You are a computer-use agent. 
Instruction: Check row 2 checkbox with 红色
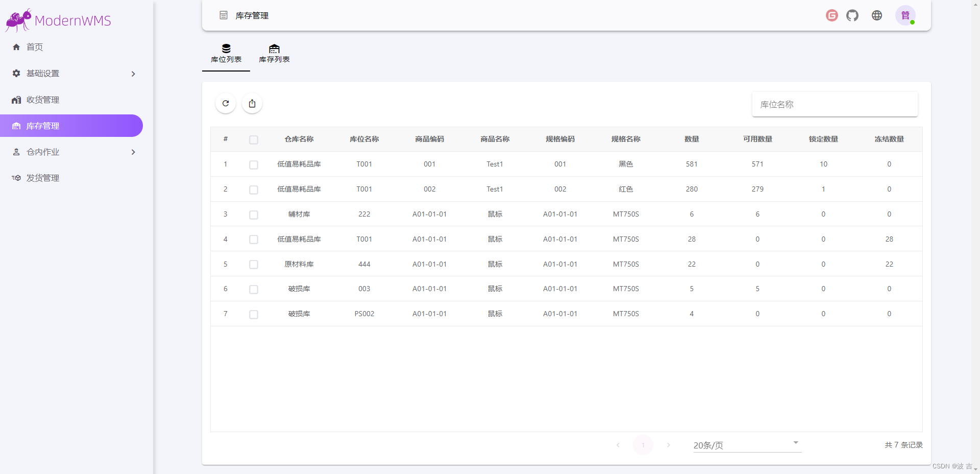(254, 189)
